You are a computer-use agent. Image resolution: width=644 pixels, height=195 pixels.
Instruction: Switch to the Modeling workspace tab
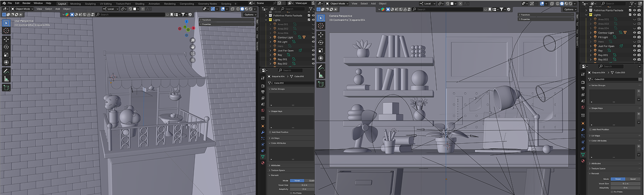(75, 3)
